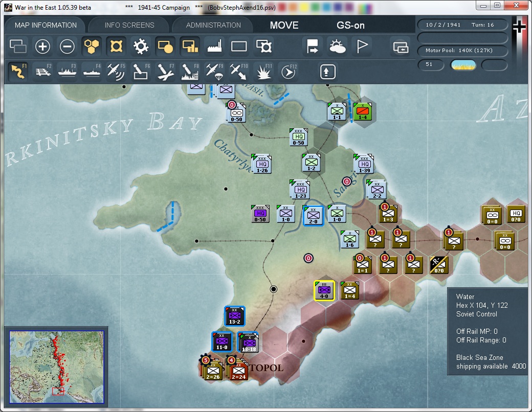
Task: Click the plain pennant flag icon
Action: (362, 47)
